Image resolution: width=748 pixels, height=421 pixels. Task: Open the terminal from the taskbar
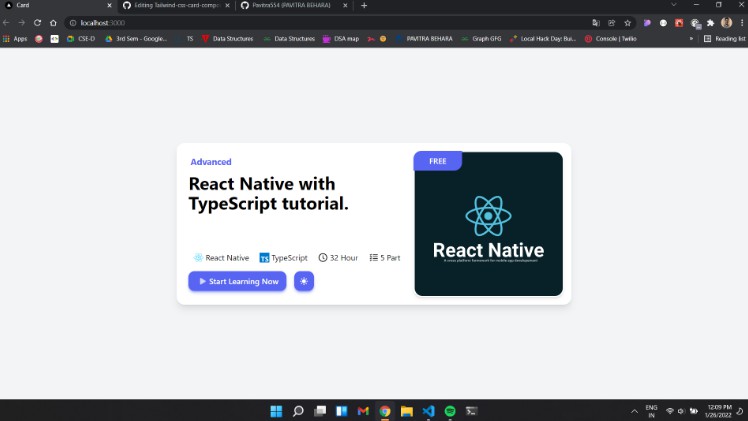point(472,411)
